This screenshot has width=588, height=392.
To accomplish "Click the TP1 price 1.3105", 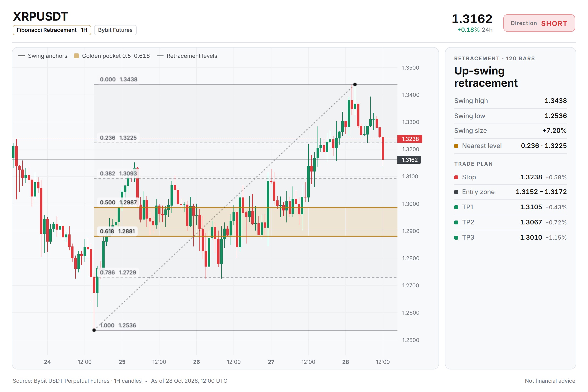I will [x=531, y=207].
